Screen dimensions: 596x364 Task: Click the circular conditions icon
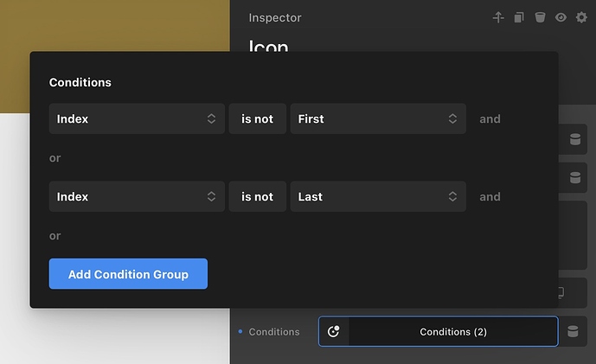[x=334, y=331]
